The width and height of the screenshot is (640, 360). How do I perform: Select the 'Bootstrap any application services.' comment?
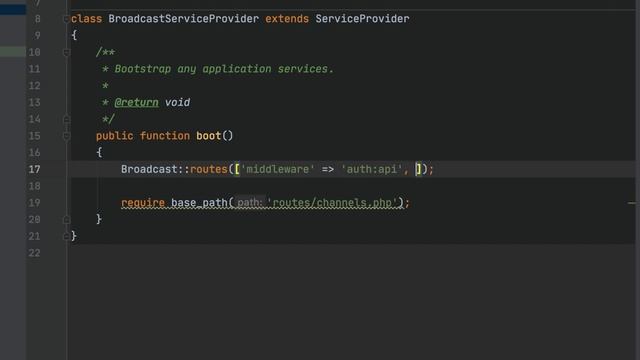[x=224, y=69]
